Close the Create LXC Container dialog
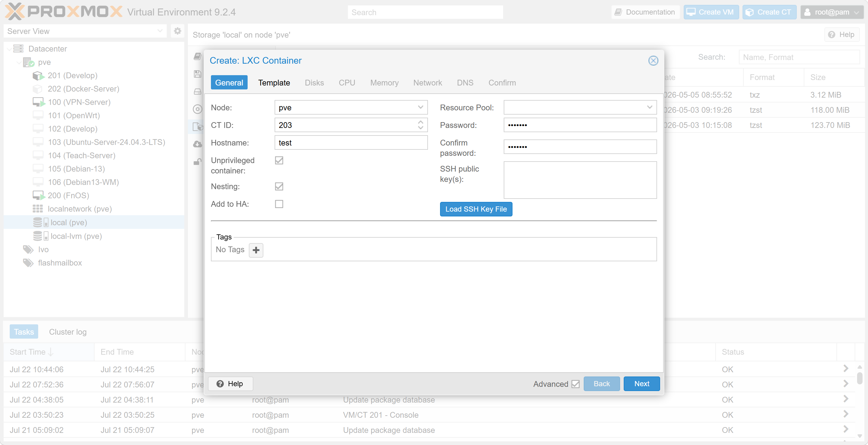Screen dimensions: 868x445 653,61
